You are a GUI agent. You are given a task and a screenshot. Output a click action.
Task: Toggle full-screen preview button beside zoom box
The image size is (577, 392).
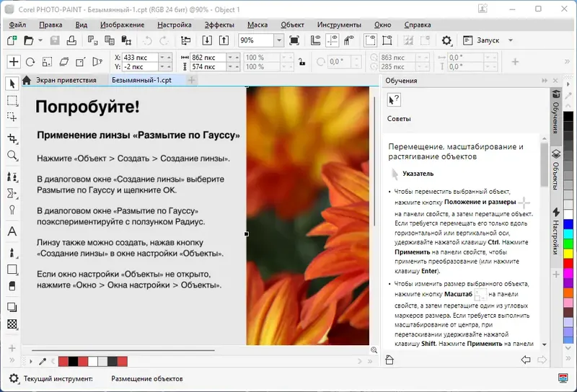pos(294,41)
